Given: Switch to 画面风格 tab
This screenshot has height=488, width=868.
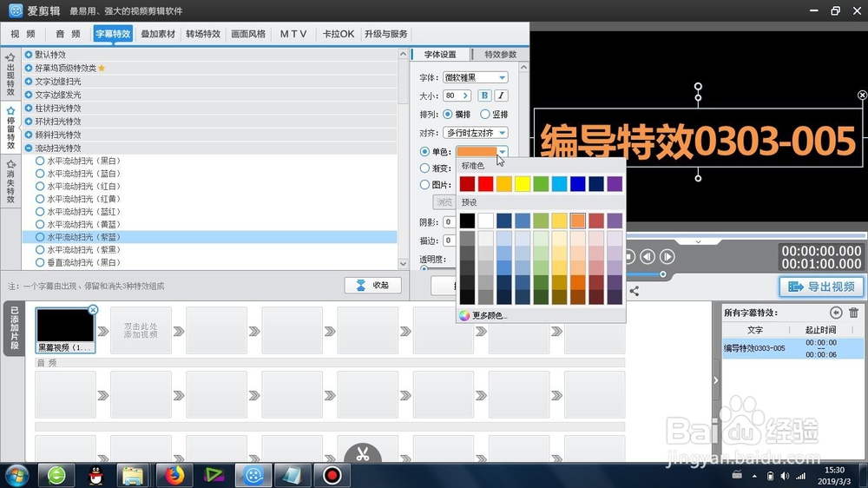Looking at the screenshot, I should click(x=248, y=34).
